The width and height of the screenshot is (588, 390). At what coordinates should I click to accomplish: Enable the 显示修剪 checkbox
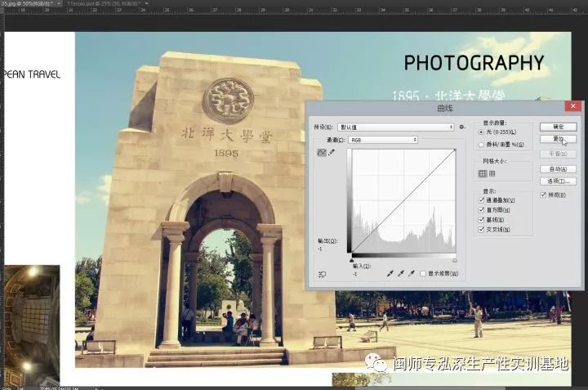click(423, 274)
